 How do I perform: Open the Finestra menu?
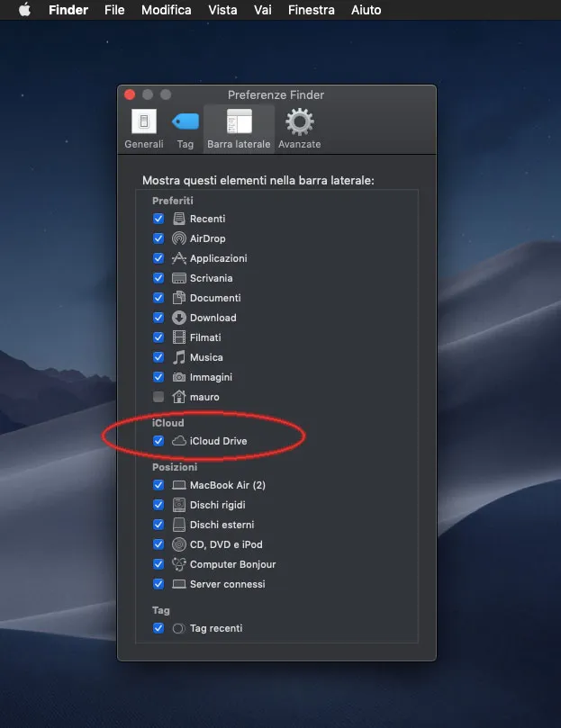pyautogui.click(x=311, y=10)
